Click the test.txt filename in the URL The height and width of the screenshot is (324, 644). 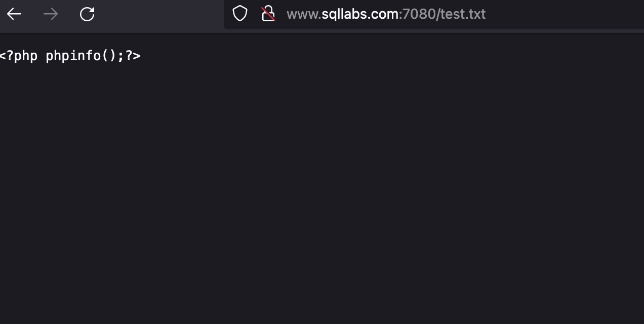coord(463,14)
